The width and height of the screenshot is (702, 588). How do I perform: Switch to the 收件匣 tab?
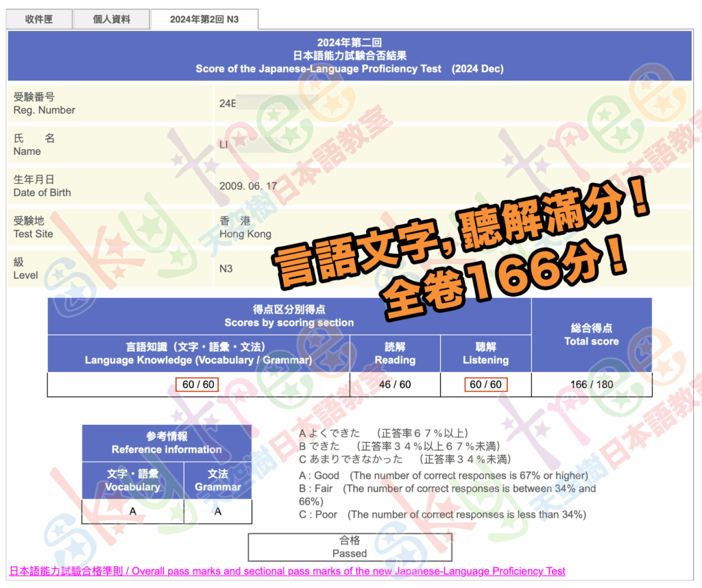(x=38, y=19)
